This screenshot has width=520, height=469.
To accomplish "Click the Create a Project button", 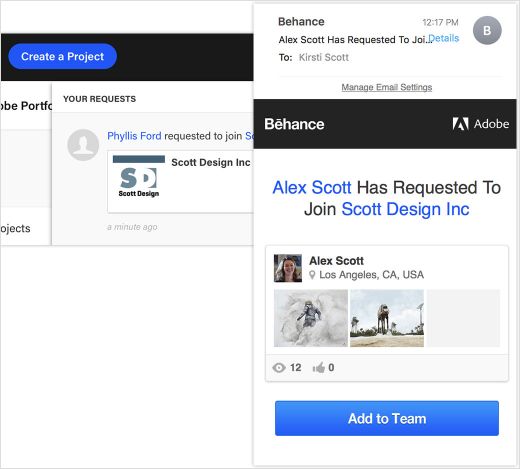I will pyautogui.click(x=62, y=56).
